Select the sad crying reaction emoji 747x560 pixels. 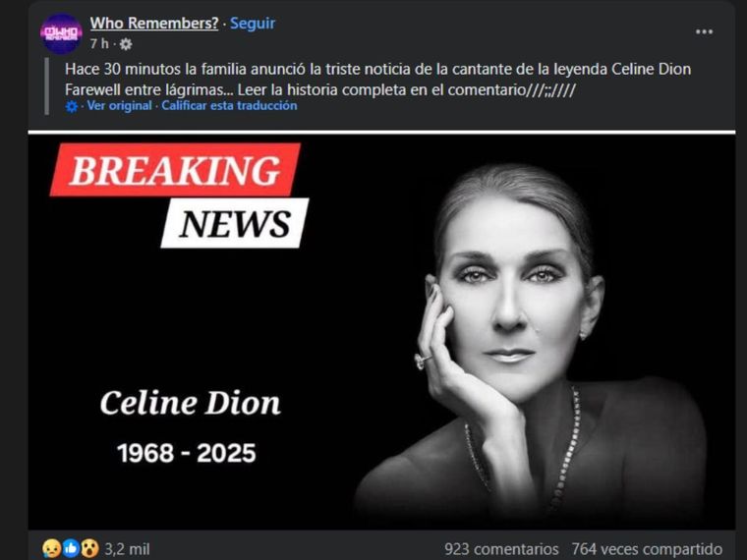51,548
